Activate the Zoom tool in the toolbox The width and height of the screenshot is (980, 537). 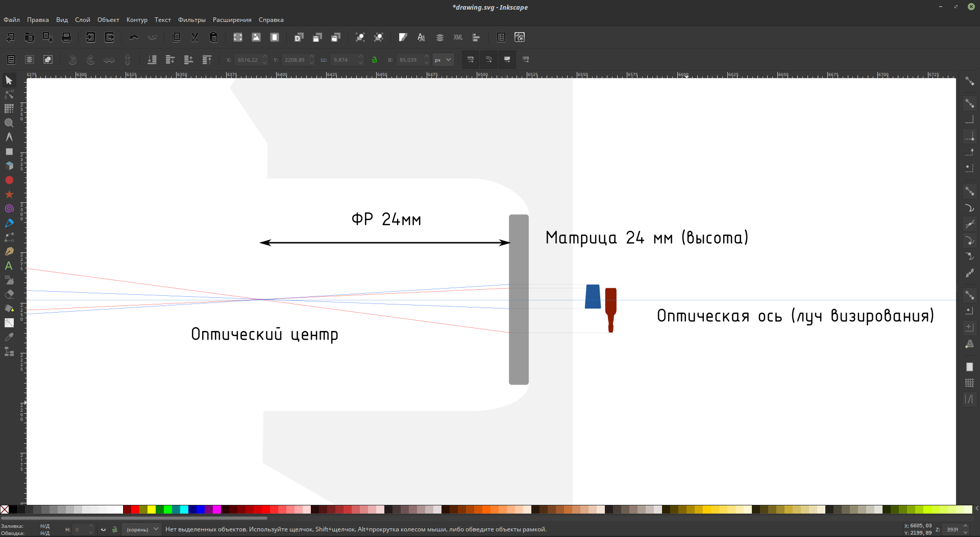click(9, 123)
